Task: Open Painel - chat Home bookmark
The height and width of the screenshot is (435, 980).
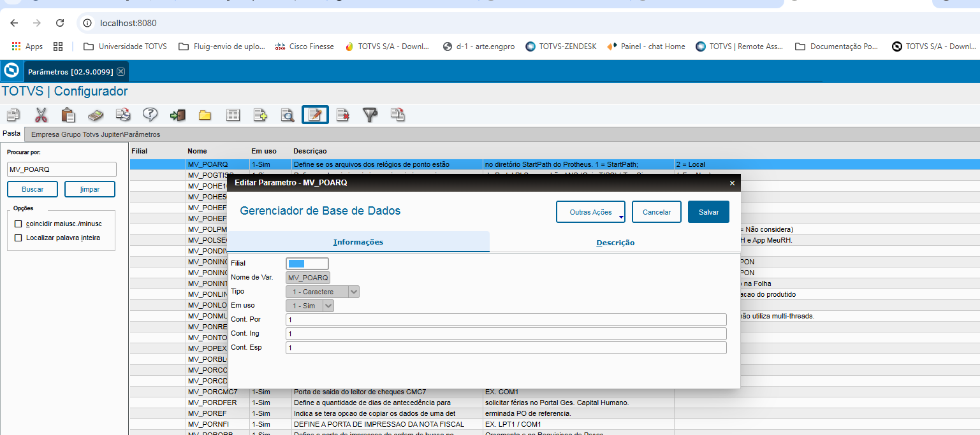Action: click(x=647, y=46)
